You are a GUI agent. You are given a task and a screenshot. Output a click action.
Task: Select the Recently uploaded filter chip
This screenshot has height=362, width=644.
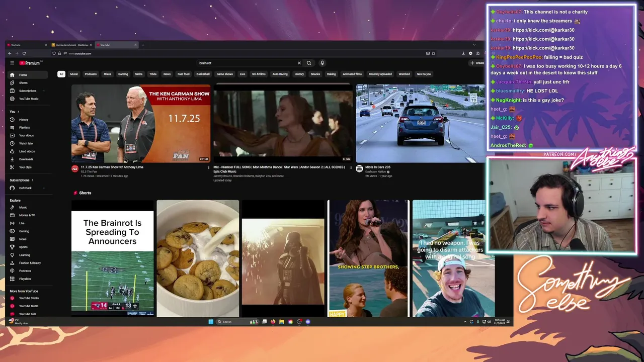tap(380, 74)
